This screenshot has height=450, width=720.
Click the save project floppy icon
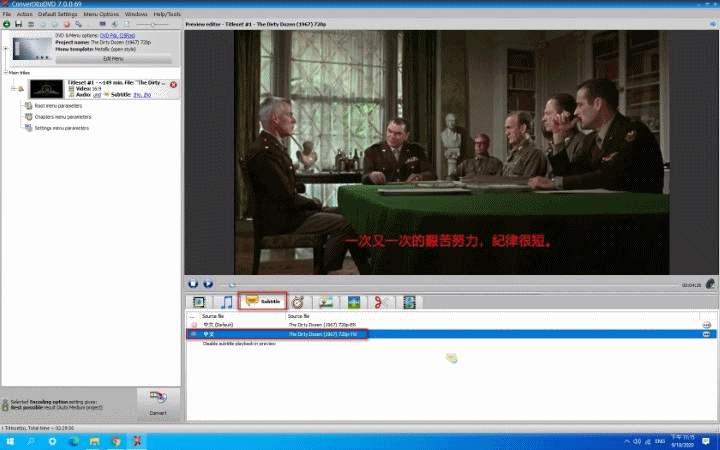click(x=18, y=24)
